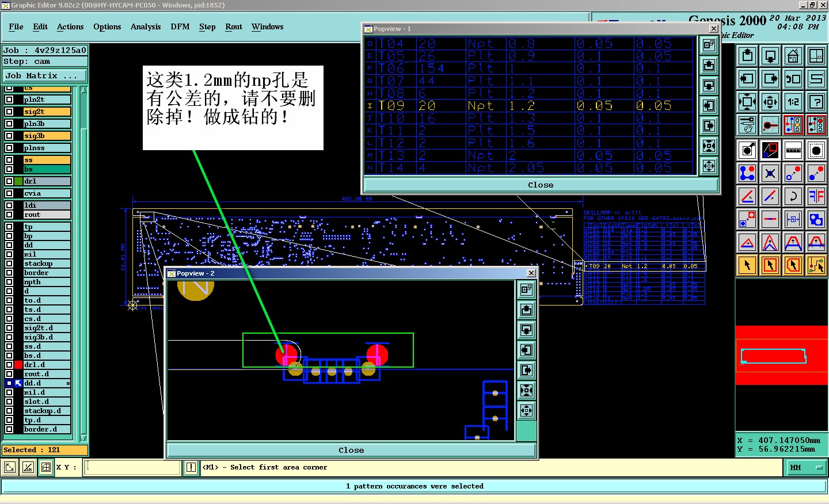
Task: Toggle the checkbox for layer stackup.d
Action: tap(9, 411)
